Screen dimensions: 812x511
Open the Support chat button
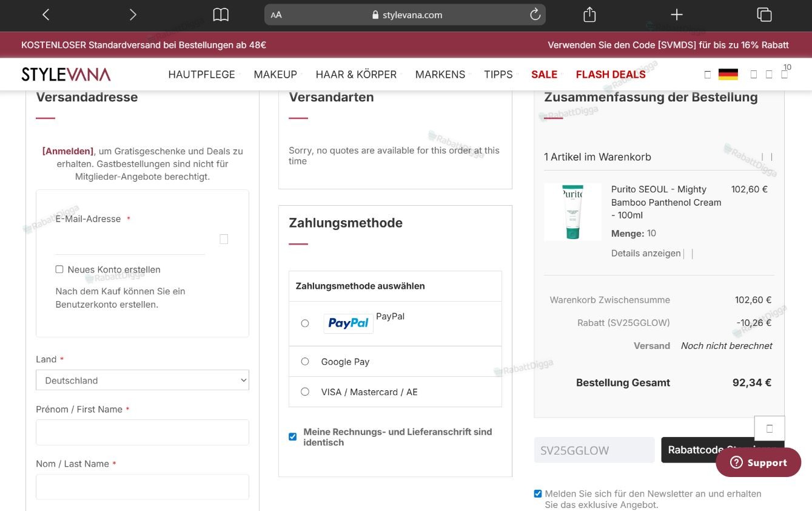pos(758,462)
